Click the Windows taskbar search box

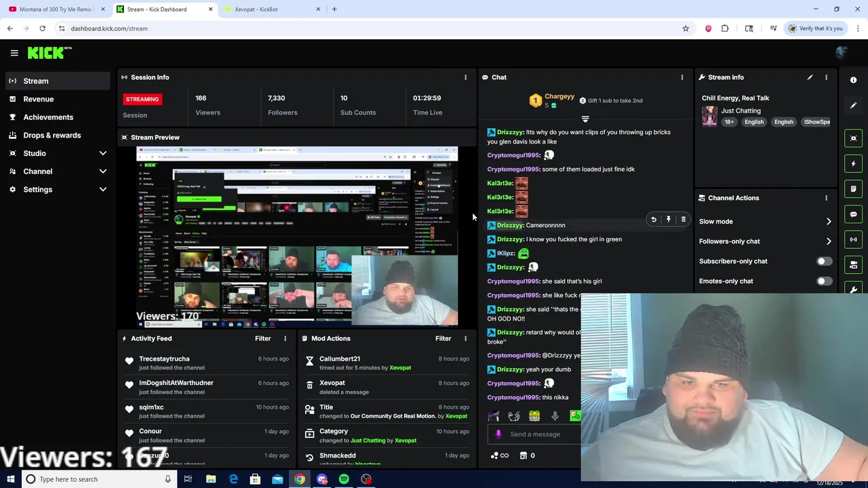(99, 479)
